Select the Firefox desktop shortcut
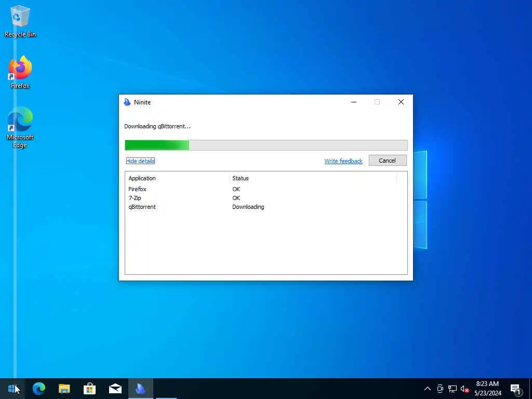Viewport: 532px width, 399px height. point(20,72)
